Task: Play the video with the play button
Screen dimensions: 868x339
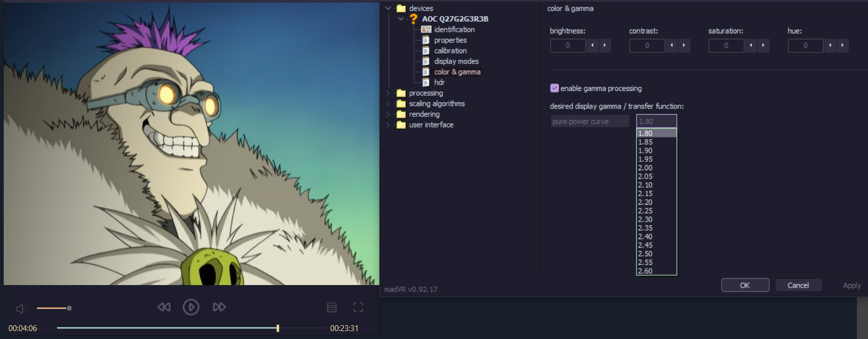Action: click(191, 307)
